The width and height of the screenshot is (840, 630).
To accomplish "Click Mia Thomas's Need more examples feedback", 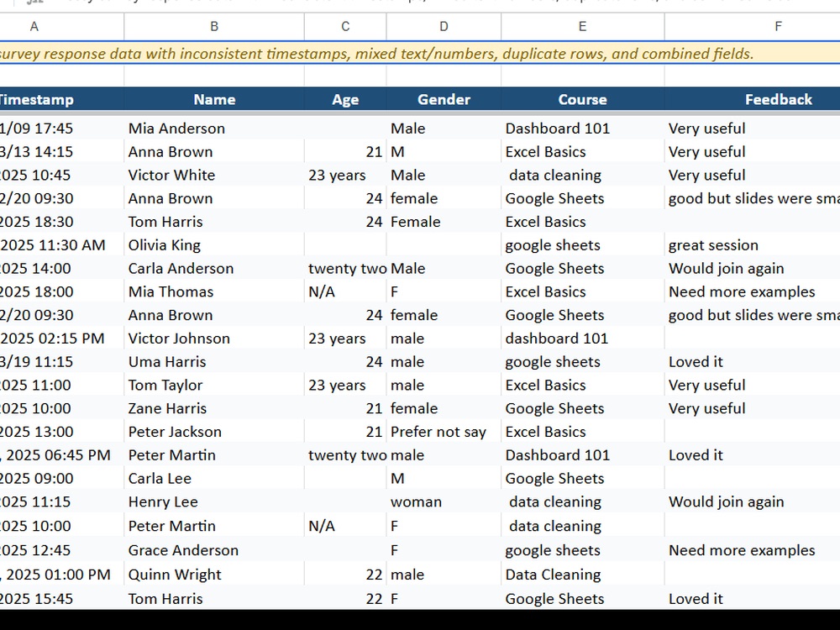I will pyautogui.click(x=752, y=291).
